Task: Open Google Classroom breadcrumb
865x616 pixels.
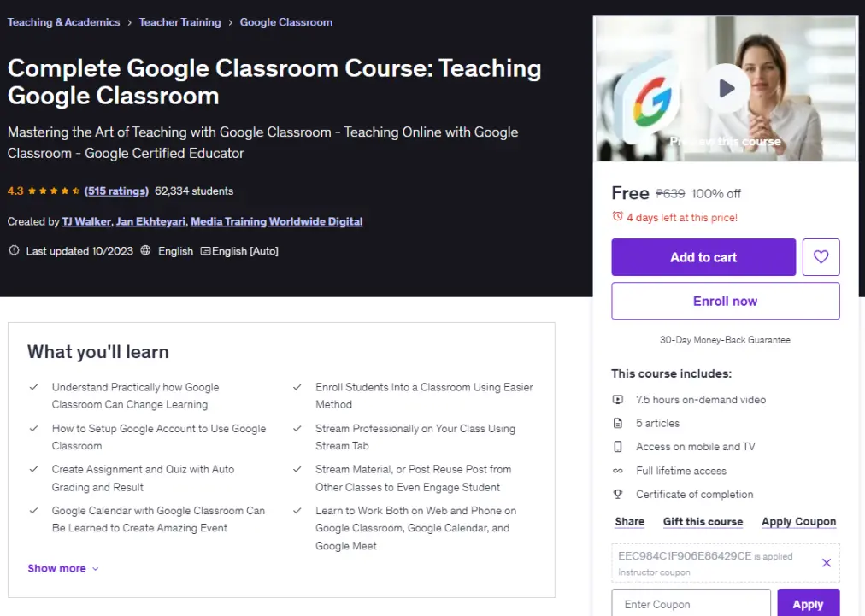Action: [x=285, y=22]
